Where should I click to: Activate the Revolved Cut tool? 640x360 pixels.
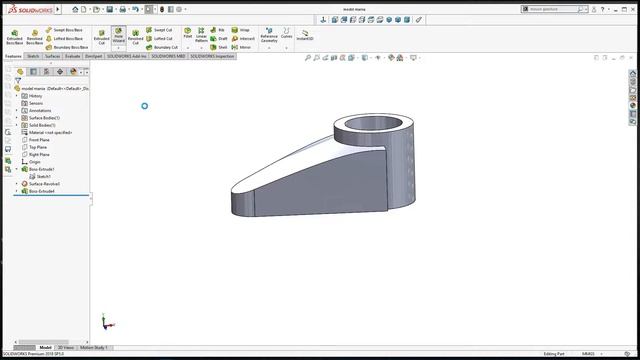pos(136,37)
